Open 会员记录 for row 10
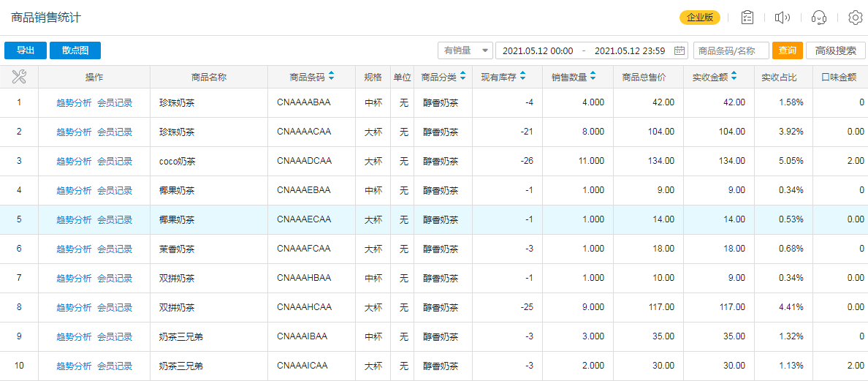 115,366
